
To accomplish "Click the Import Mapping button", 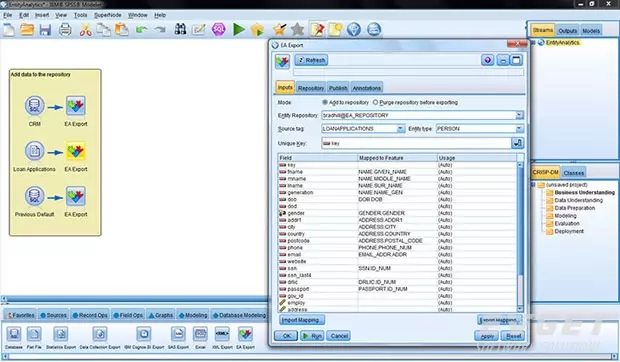I will (302, 320).
